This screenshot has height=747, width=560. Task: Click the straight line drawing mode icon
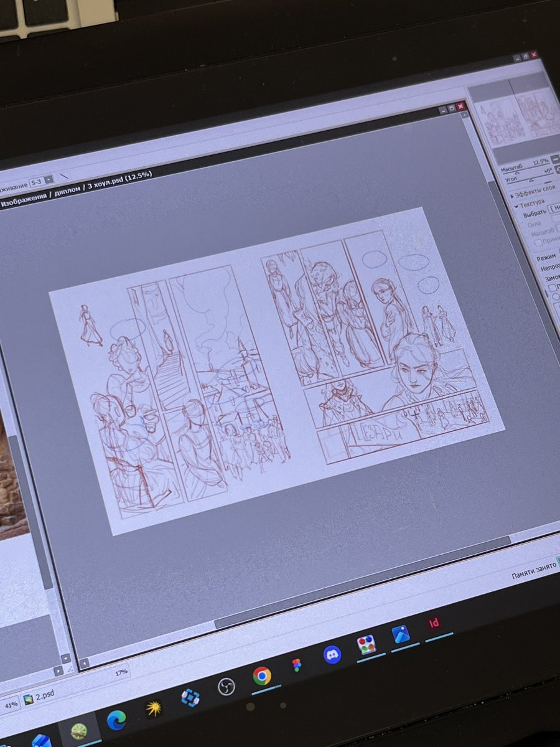click(x=63, y=176)
